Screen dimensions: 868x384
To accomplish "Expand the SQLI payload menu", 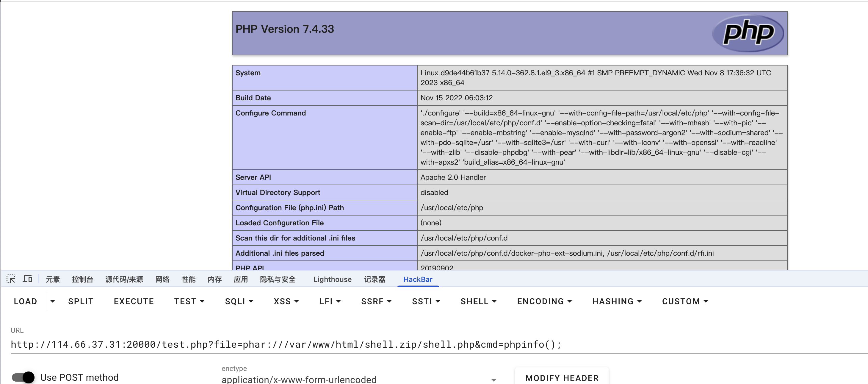I will (239, 301).
